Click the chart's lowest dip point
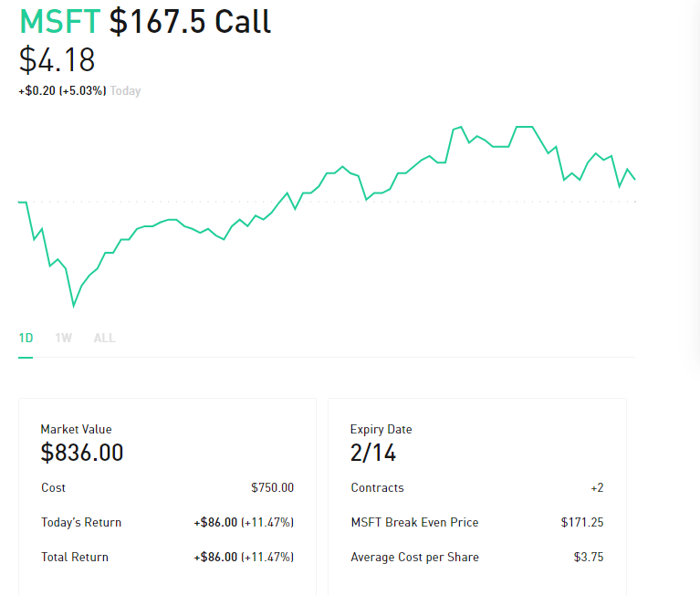Image resolution: width=700 pixels, height=595 pixels. point(74,306)
